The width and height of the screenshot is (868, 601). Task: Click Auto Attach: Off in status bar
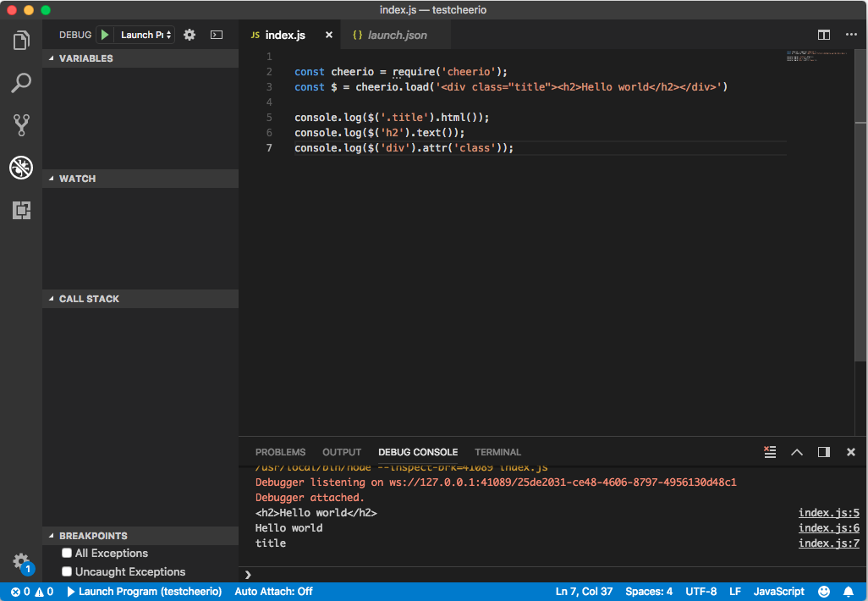273,592
